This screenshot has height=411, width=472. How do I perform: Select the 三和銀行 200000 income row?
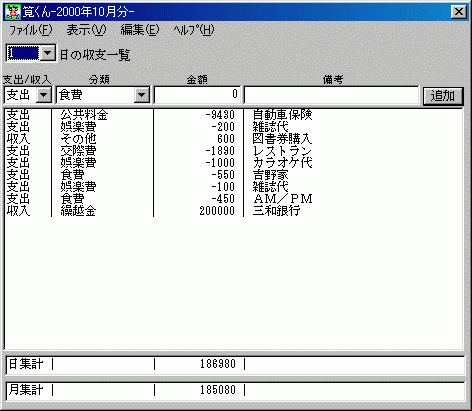[233, 211]
